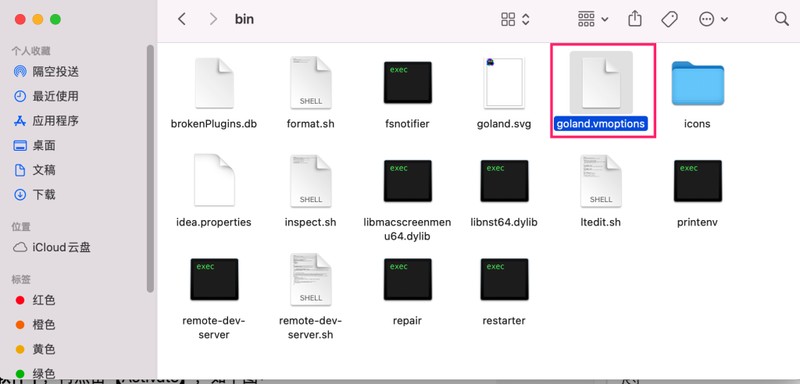Select the brokenPlugins.db file icon
The image size is (800, 384).
(214, 83)
